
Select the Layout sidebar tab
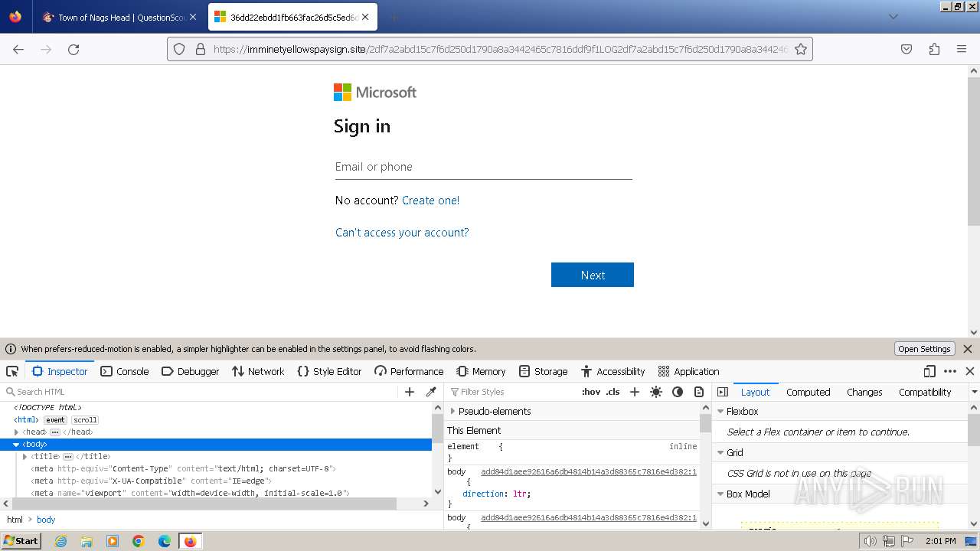coord(755,392)
